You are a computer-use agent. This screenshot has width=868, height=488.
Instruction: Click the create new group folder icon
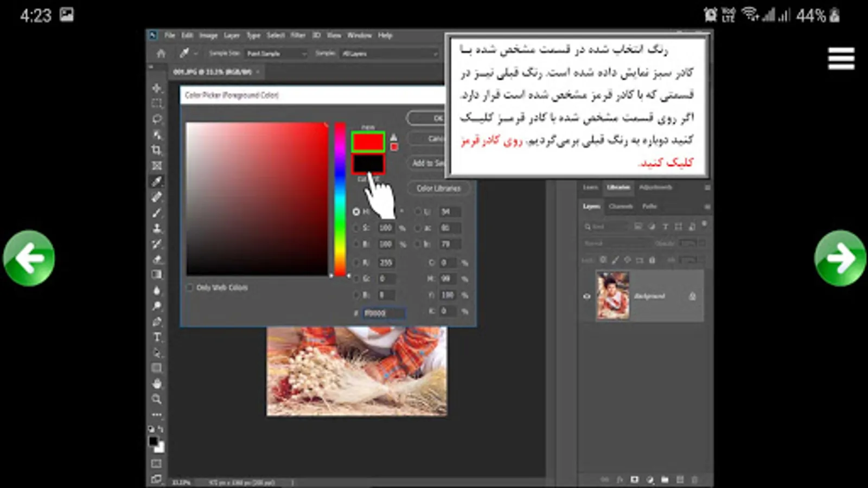tap(665, 480)
